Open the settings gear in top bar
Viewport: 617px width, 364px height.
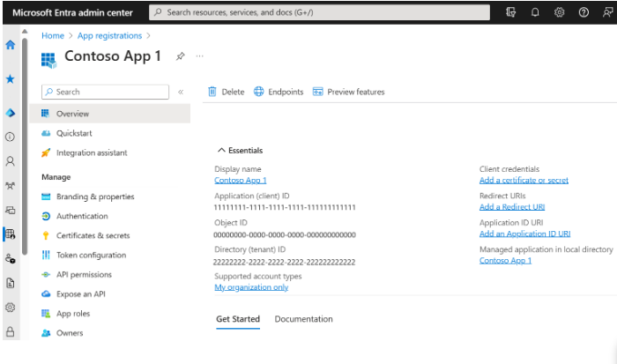pyautogui.click(x=559, y=12)
